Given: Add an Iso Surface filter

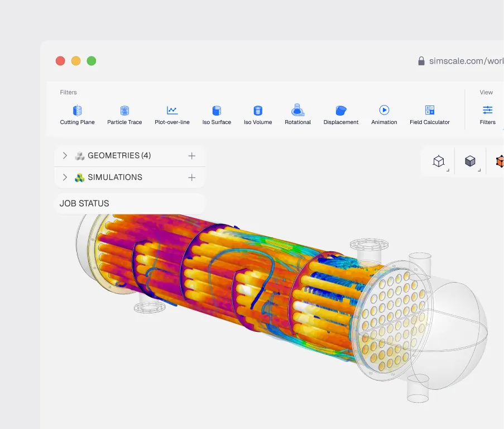Looking at the screenshot, I should (x=217, y=115).
